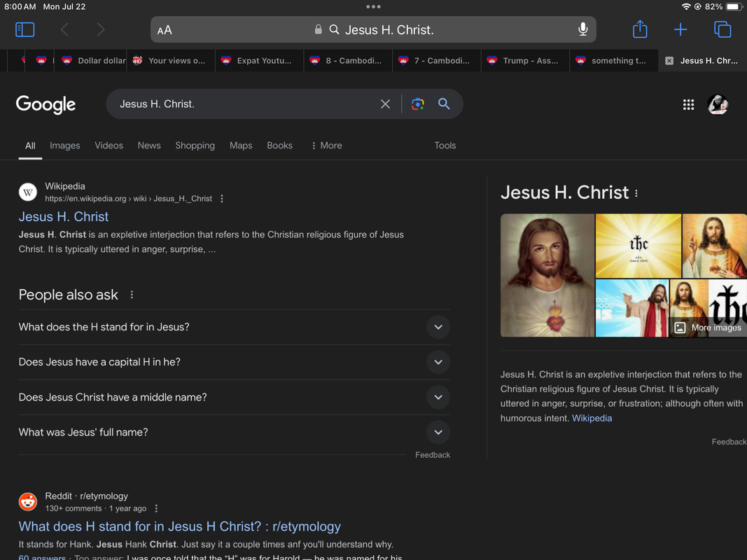Open pointing Jesus blue background thumbnail
The height and width of the screenshot is (560, 747).
[x=631, y=308]
